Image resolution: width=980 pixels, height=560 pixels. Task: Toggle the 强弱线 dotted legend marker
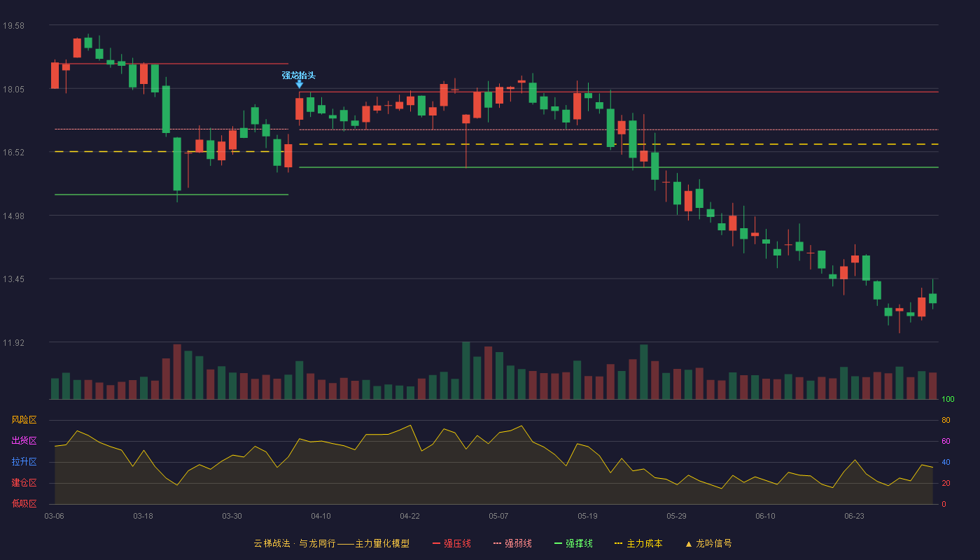click(x=498, y=543)
